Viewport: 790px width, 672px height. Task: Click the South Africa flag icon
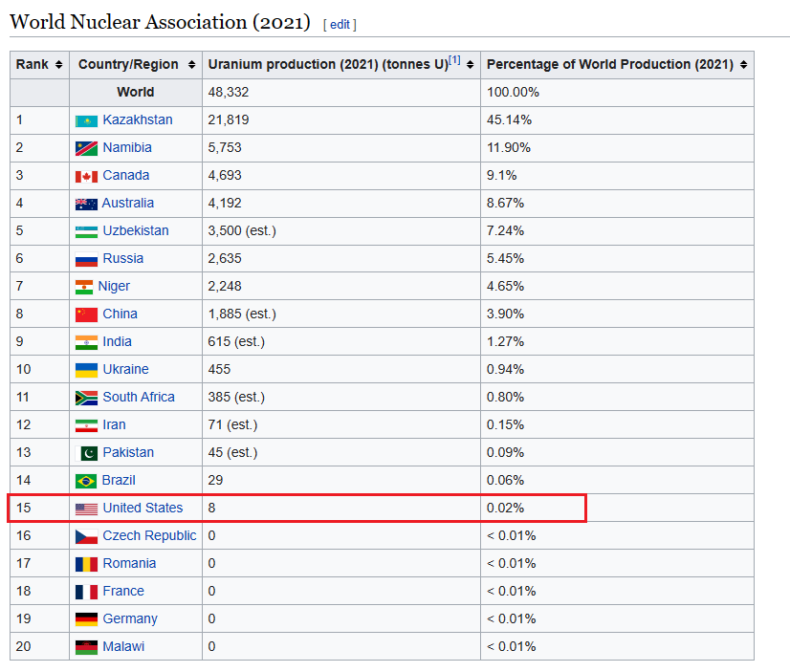pyautogui.click(x=86, y=398)
